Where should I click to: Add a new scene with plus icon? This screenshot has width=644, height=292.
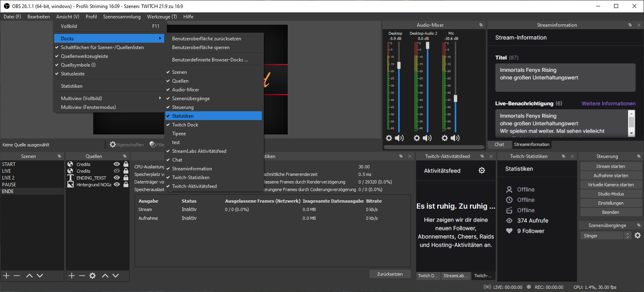point(6,276)
